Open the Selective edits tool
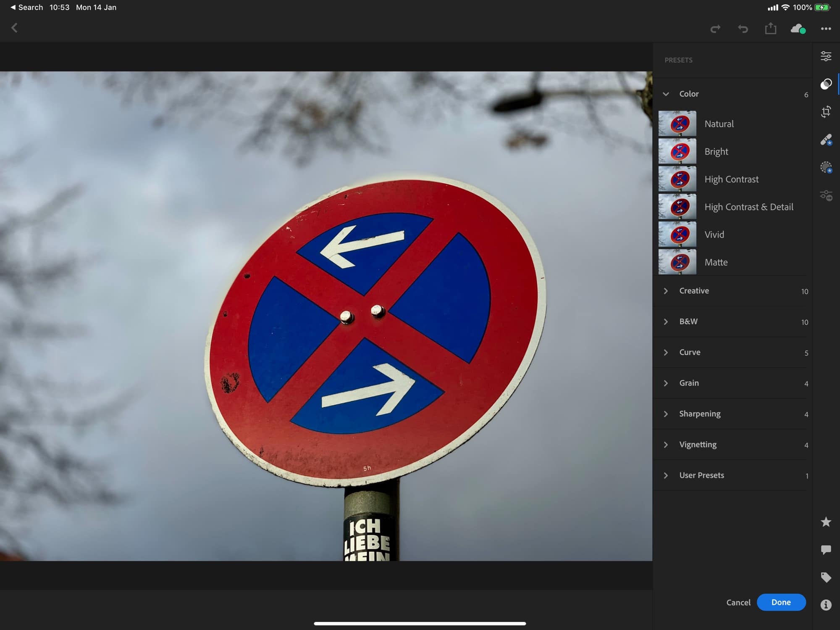Image resolution: width=840 pixels, height=630 pixels. point(826,168)
